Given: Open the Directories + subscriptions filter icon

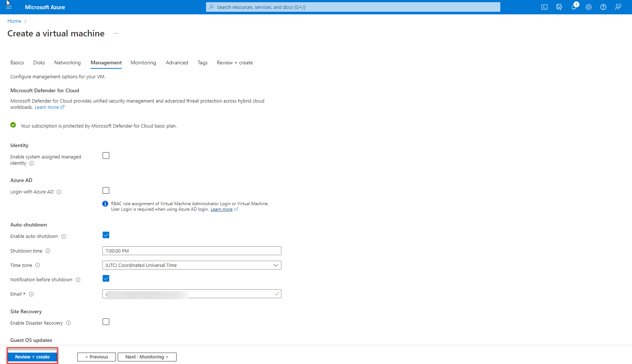Looking at the screenshot, I should pyautogui.click(x=559, y=7).
